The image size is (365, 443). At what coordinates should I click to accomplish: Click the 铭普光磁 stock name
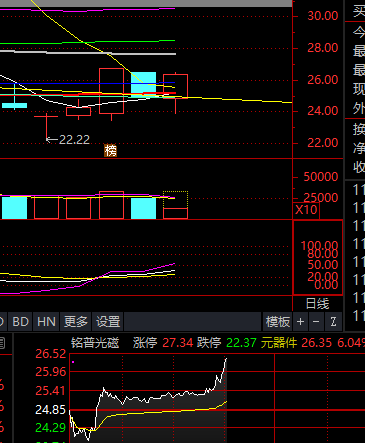(x=95, y=343)
